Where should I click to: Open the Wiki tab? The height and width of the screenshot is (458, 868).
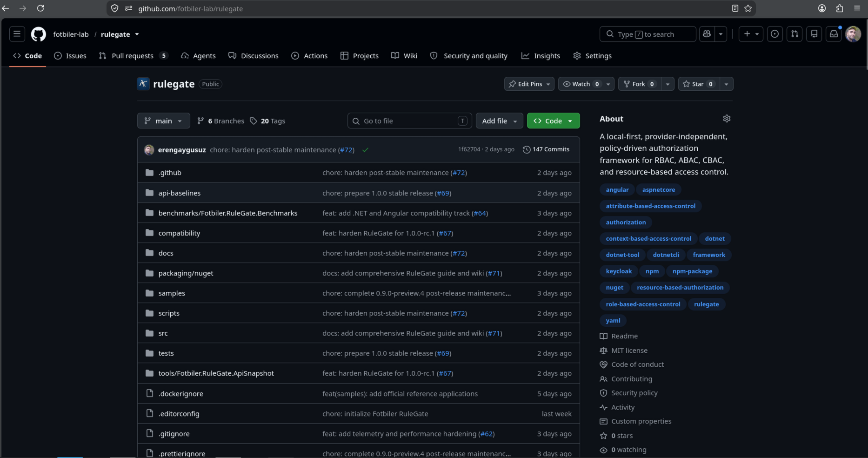(404, 56)
